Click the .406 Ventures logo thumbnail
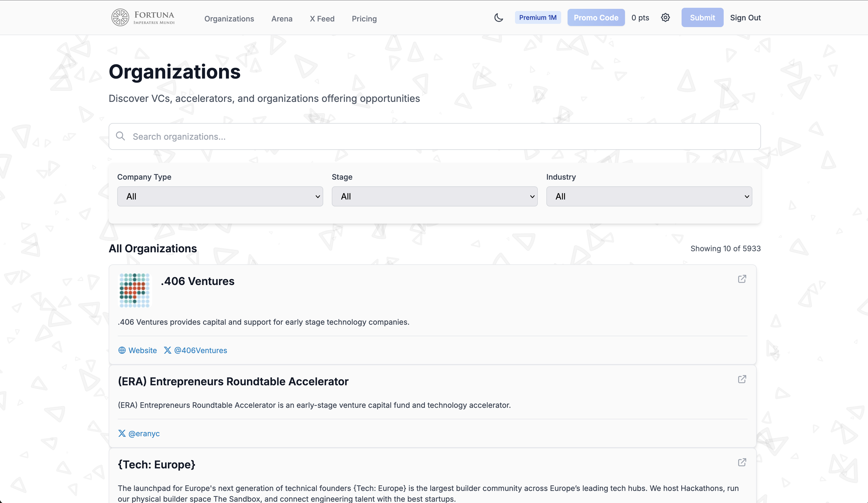This screenshot has height=503, width=868. click(x=134, y=290)
